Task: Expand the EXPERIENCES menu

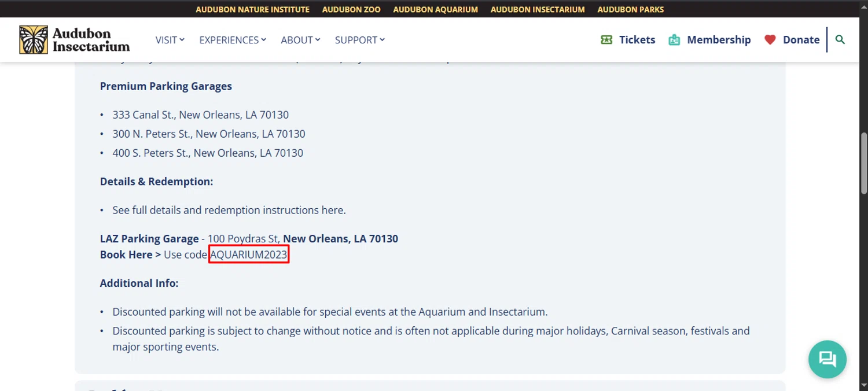Action: pyautogui.click(x=233, y=40)
